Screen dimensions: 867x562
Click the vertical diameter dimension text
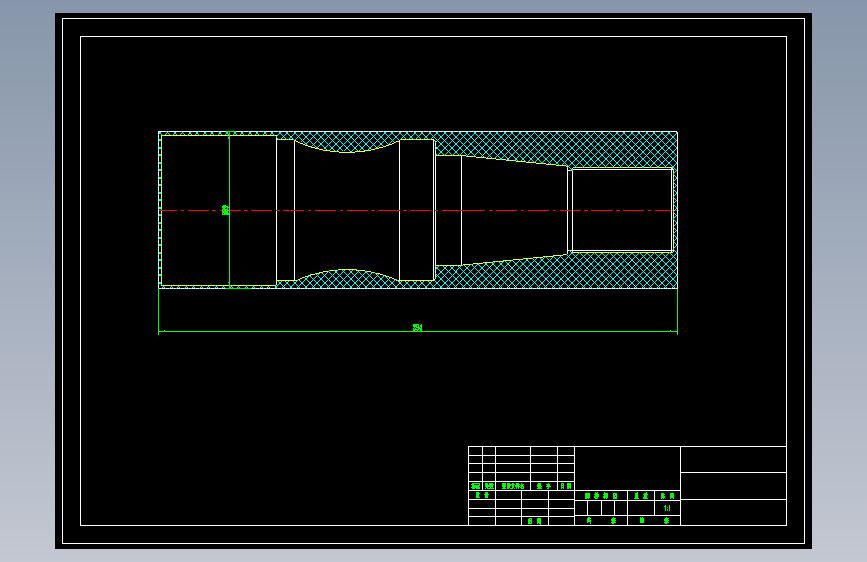(x=225, y=210)
